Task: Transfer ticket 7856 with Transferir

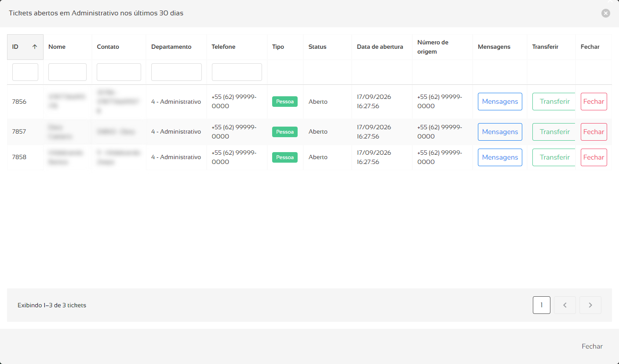Action: coord(554,102)
